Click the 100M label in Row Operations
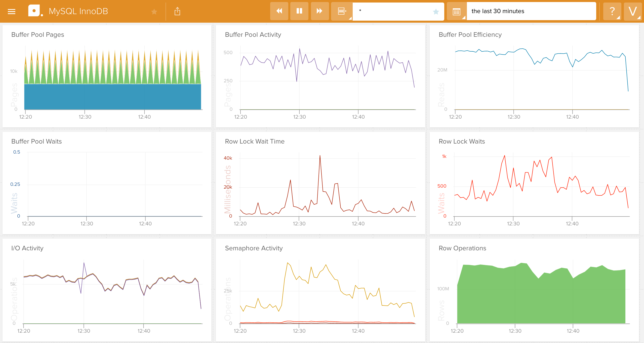Screen dimensions: 644x343 point(443,289)
